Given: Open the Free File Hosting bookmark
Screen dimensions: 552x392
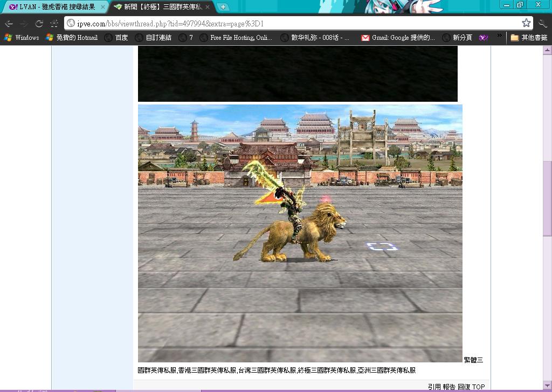Looking at the screenshot, I should tap(236, 37).
